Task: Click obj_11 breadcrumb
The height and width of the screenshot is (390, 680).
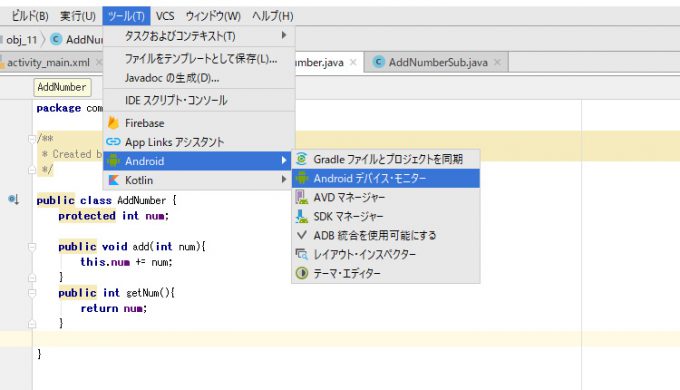Action: pos(22,40)
